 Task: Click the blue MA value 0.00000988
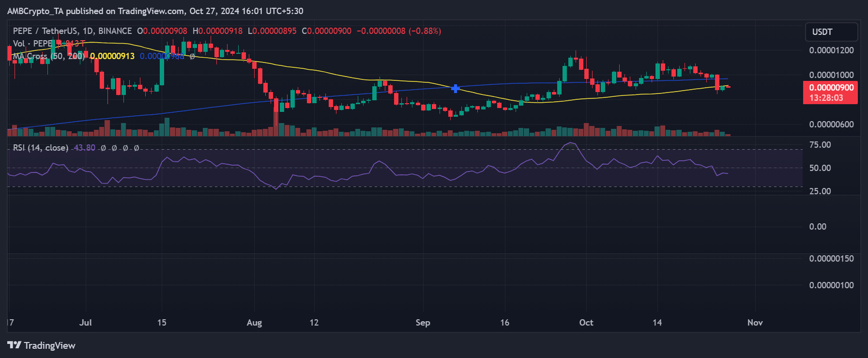(x=162, y=56)
